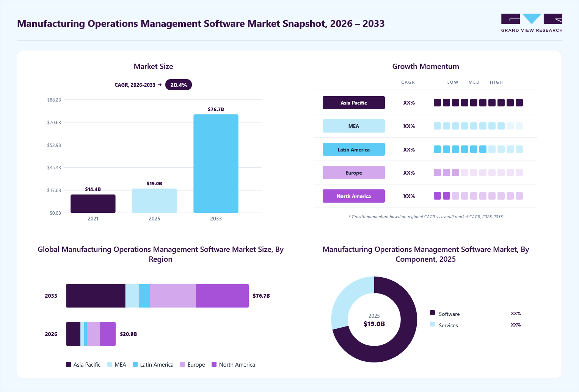
Task: Click the growth momentum footnote
Action: 425,217
